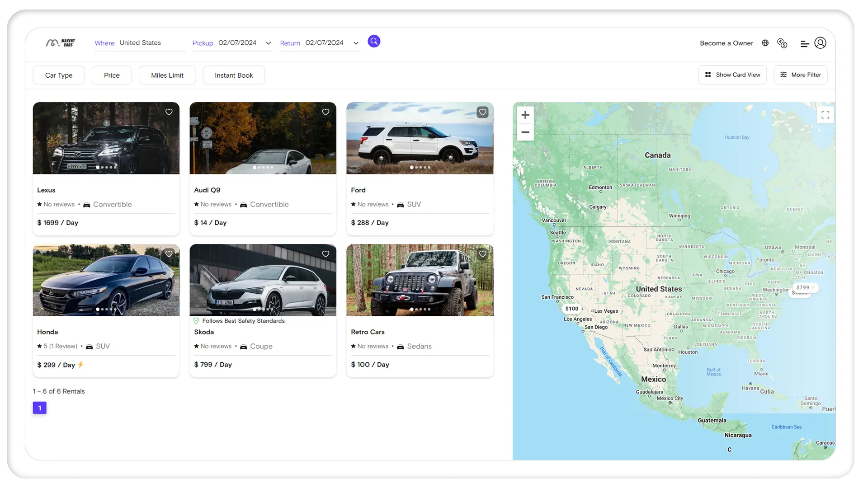
Task: Open the Skoda car photo
Action: [x=263, y=280]
